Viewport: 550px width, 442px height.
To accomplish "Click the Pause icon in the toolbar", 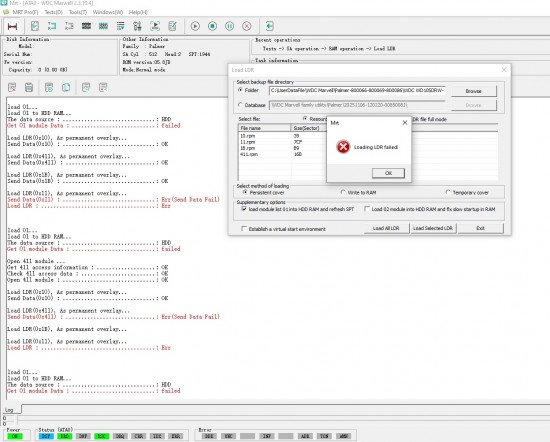I will [x=229, y=26].
